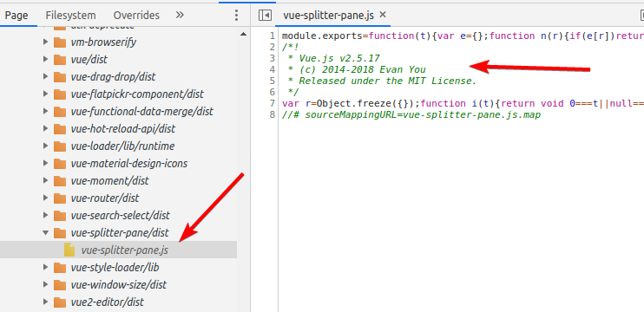The image size is (644, 312).
Task: Select the Page tab
Action: tap(16, 16)
